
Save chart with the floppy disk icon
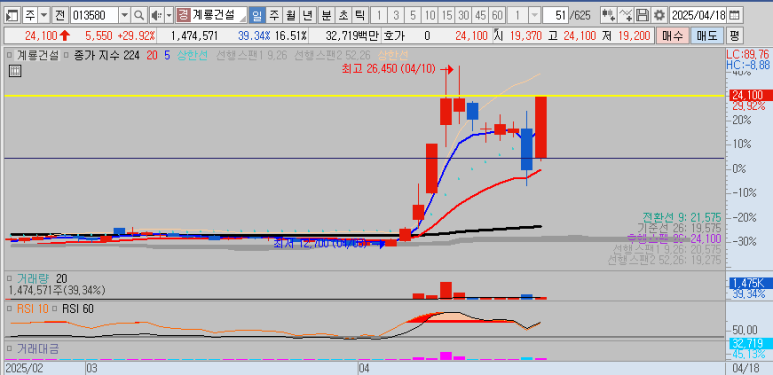[x=642, y=15]
